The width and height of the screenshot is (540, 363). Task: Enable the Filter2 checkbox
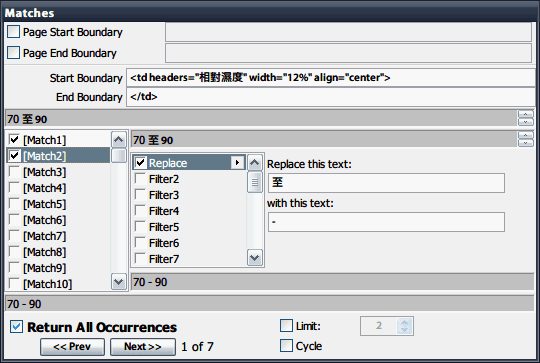click(x=140, y=179)
